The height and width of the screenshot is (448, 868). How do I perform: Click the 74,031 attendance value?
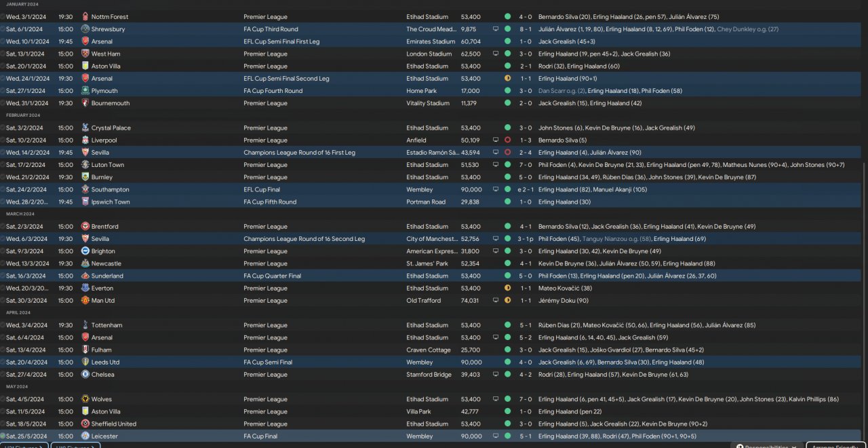[x=470, y=301]
